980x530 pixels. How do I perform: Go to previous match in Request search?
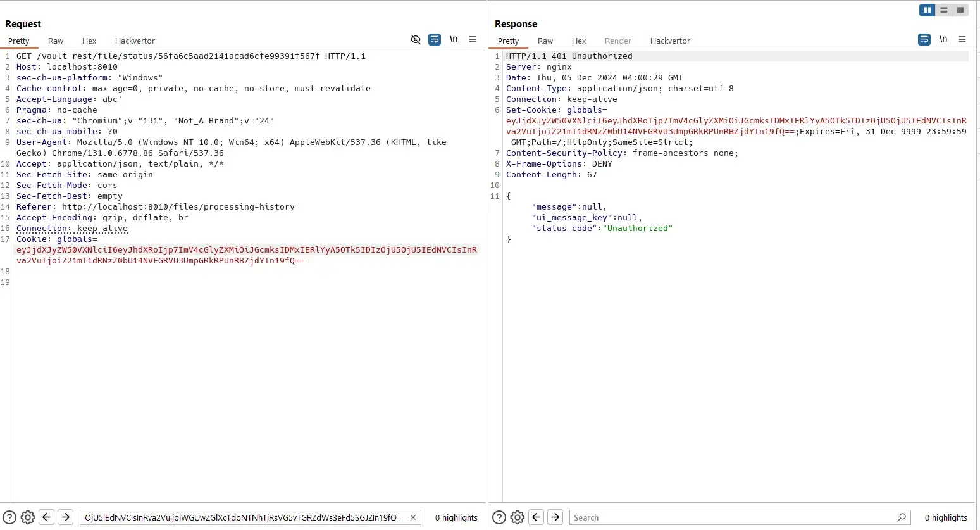pyautogui.click(x=47, y=517)
